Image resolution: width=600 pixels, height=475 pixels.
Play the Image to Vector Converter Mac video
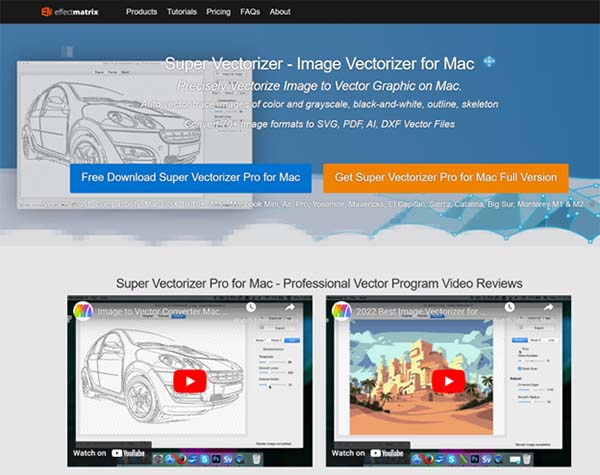(x=190, y=381)
